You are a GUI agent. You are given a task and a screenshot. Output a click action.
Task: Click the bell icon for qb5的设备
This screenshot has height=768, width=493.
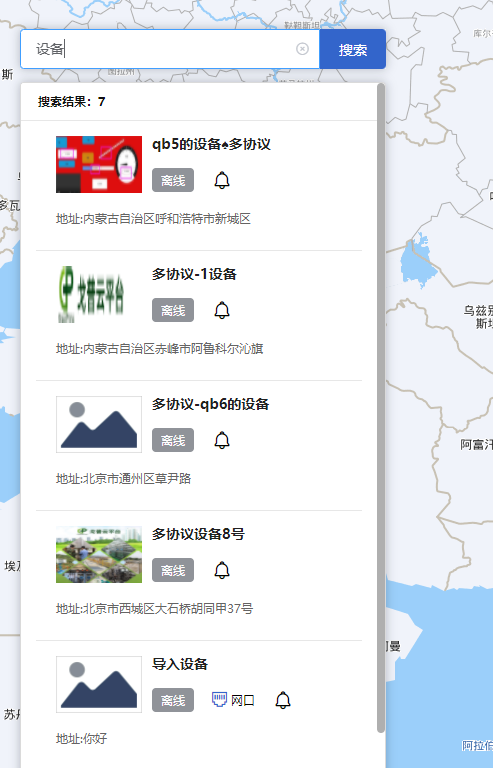[x=222, y=180]
